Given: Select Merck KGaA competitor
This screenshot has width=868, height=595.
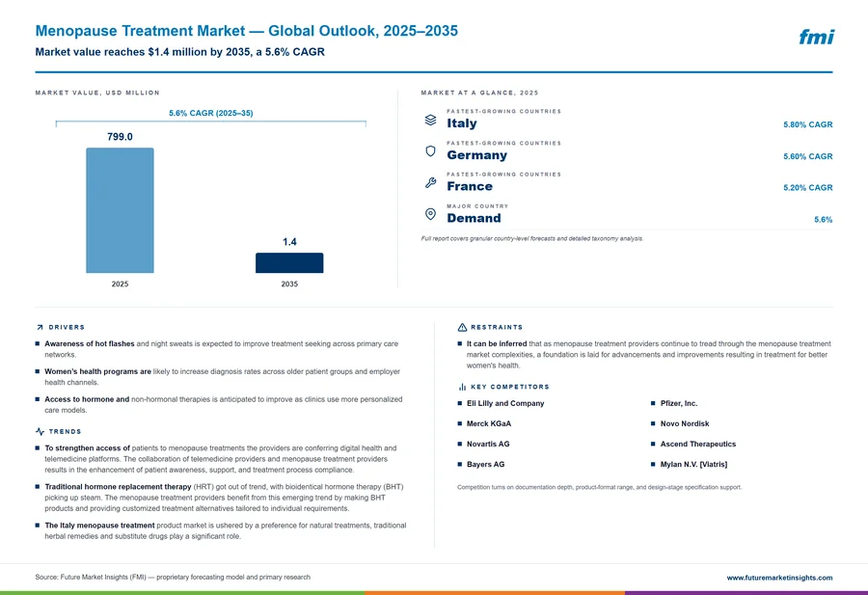Looking at the screenshot, I should coord(489,424).
